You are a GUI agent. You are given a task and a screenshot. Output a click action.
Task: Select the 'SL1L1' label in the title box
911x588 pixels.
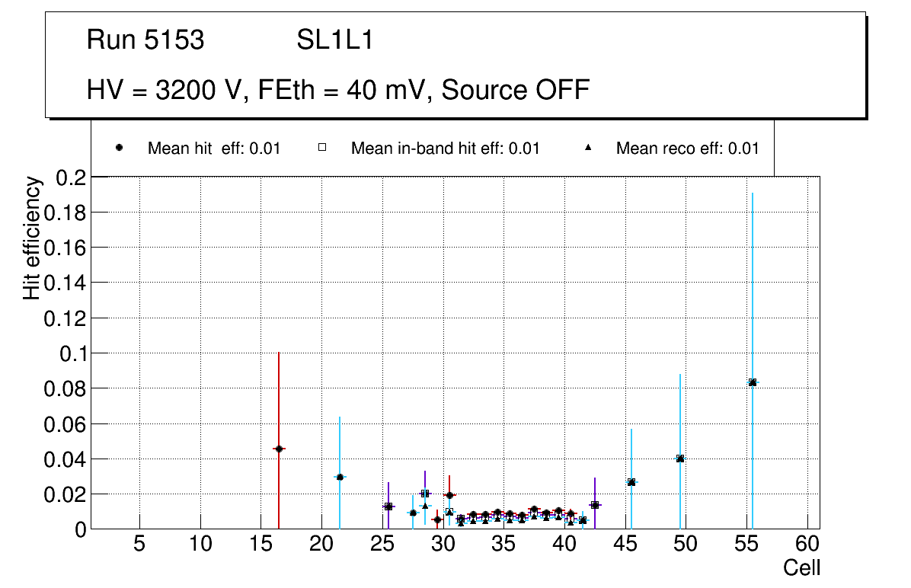[334, 40]
